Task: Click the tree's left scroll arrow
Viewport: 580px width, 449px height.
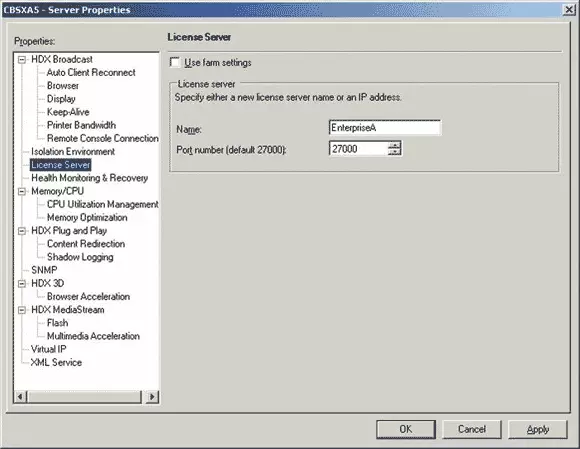Action: pos(20,397)
